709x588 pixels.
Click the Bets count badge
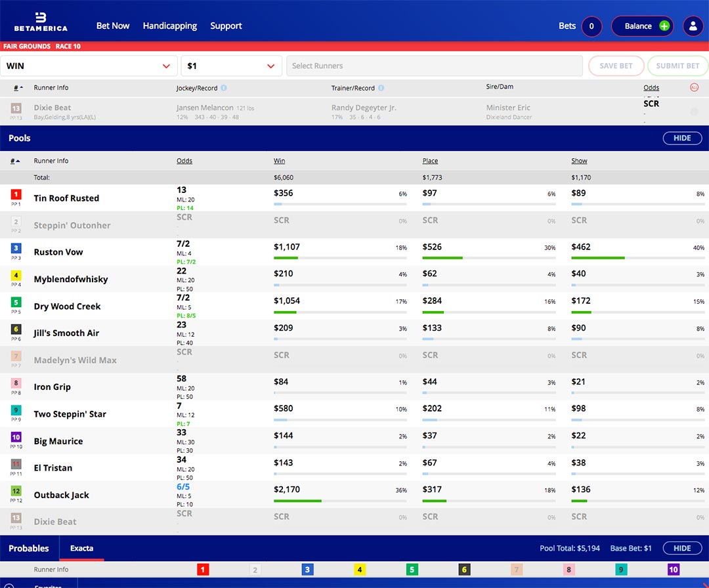[591, 26]
